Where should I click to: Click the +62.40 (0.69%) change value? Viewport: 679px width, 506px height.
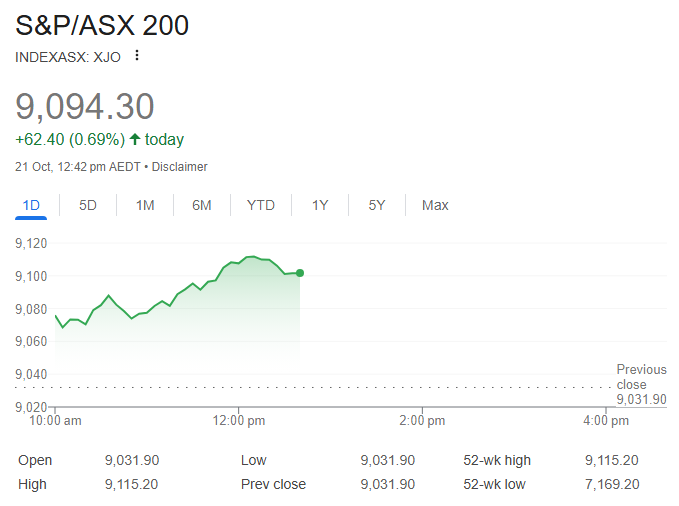pos(70,139)
